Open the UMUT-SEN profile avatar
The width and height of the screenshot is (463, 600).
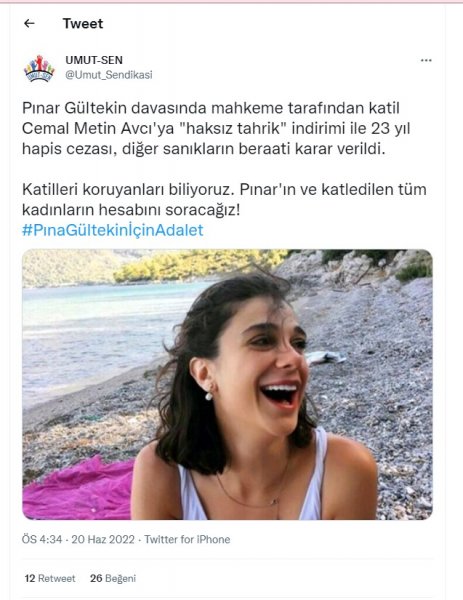pyautogui.click(x=39, y=68)
